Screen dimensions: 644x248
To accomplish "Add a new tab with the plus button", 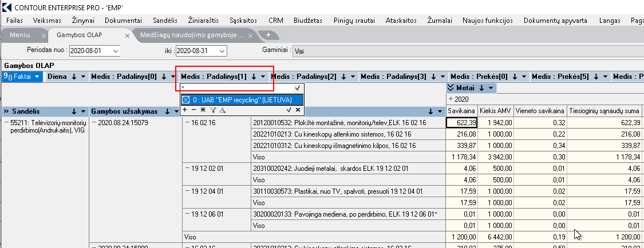I will tap(268, 35).
